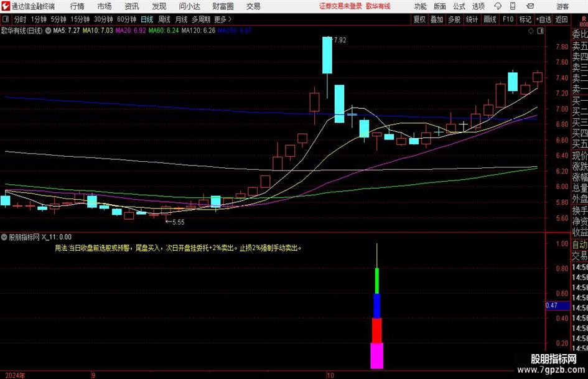Click the red bar segment of the indicator
This screenshot has height=379, width=588.
[377, 330]
